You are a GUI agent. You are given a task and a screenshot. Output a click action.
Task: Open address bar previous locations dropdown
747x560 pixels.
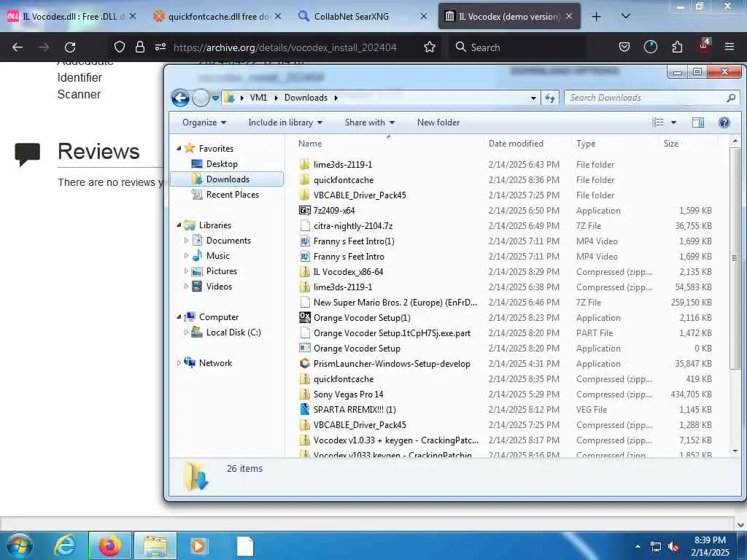533,98
